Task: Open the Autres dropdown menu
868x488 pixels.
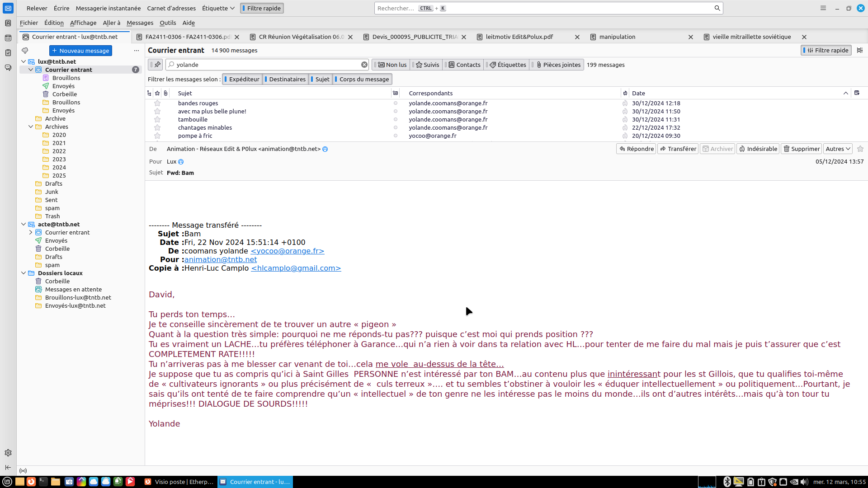Action: click(838, 149)
